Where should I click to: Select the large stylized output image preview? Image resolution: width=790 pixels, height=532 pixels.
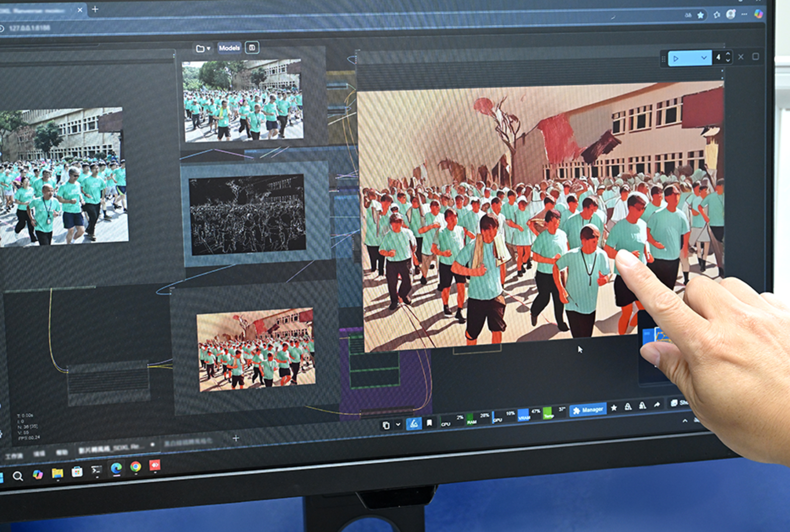click(x=543, y=216)
